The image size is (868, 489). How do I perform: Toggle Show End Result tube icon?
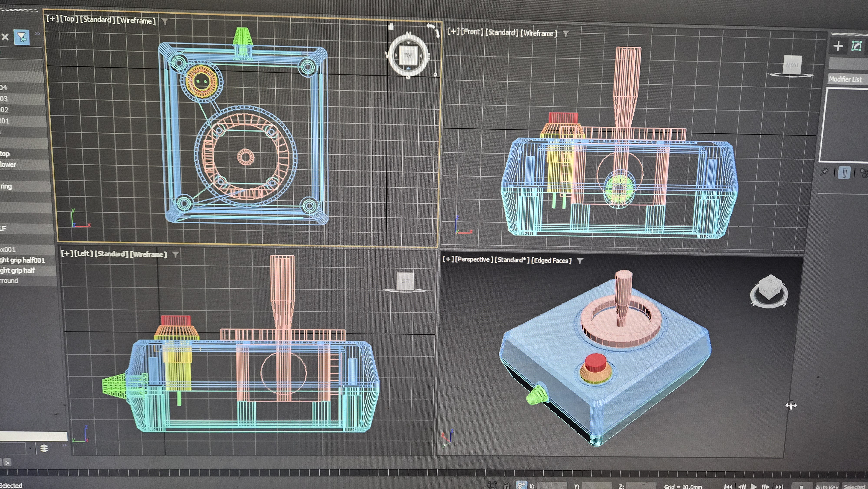tap(844, 173)
